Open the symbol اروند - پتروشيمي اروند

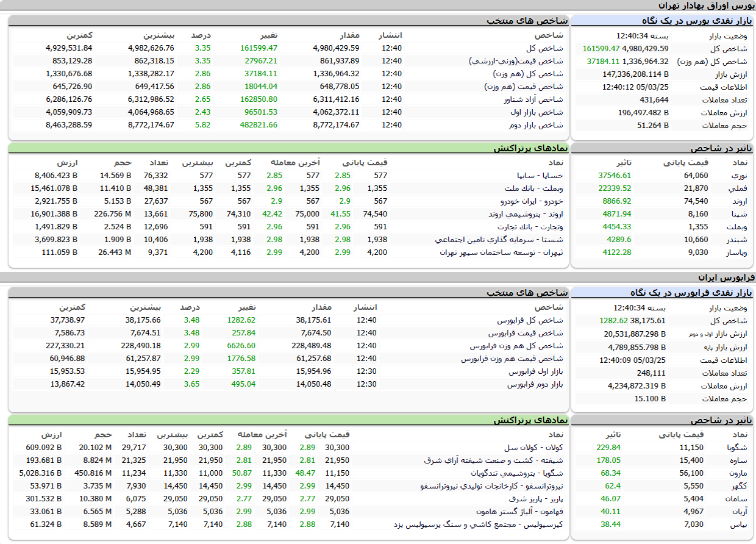pyautogui.click(x=526, y=214)
